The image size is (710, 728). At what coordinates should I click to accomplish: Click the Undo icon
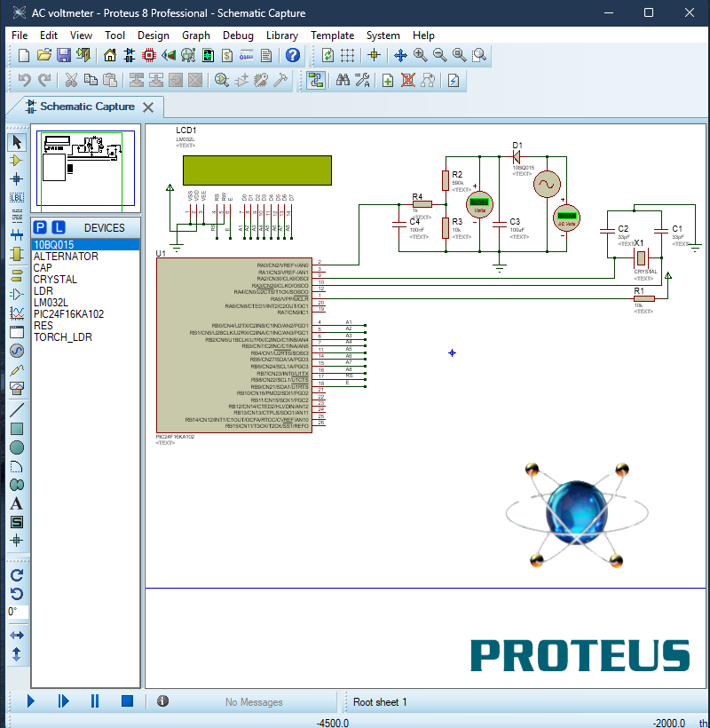pos(24,80)
